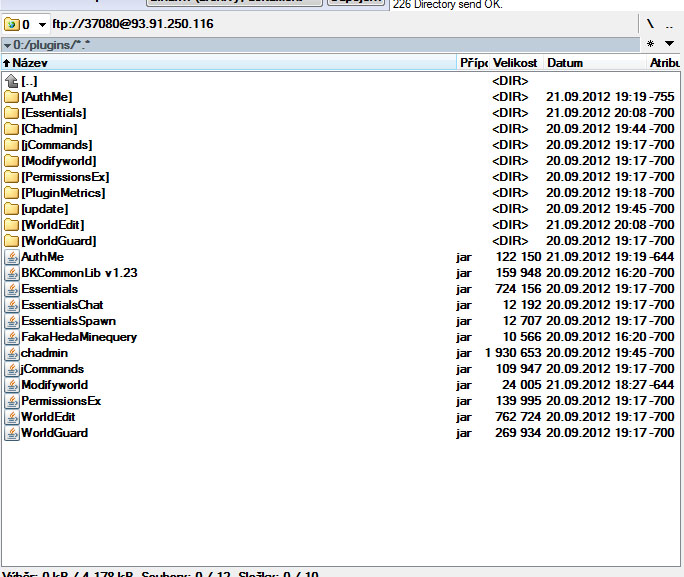Image resolution: width=684 pixels, height=577 pixels.
Task: Click the 0:/plugins/ path bar
Action: coord(300,44)
